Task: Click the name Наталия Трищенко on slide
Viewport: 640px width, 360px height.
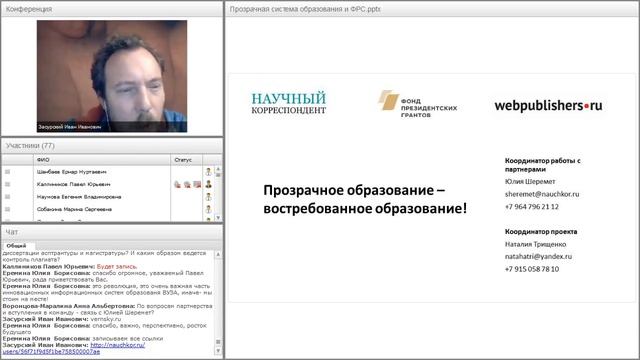Action: (536, 244)
